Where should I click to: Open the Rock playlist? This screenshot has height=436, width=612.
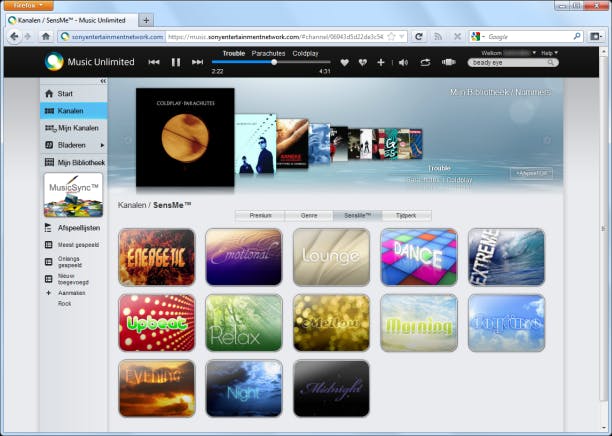[64, 303]
